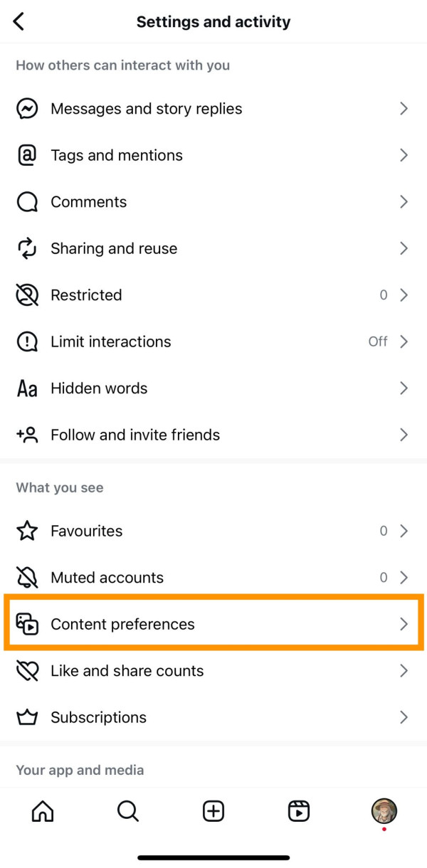Image resolution: width=427 pixels, height=868 pixels.
Task: Tap the Tags and mentions @ icon
Action: [27, 155]
